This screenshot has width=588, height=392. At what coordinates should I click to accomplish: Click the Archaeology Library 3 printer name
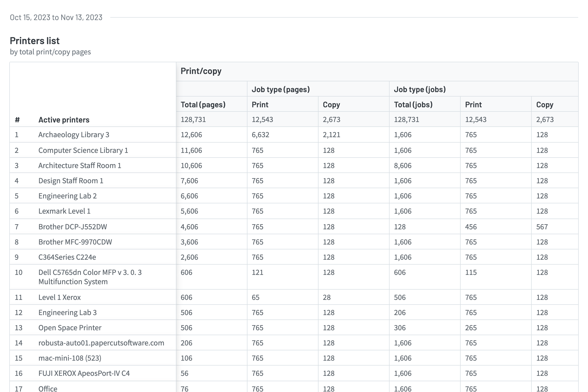(74, 135)
